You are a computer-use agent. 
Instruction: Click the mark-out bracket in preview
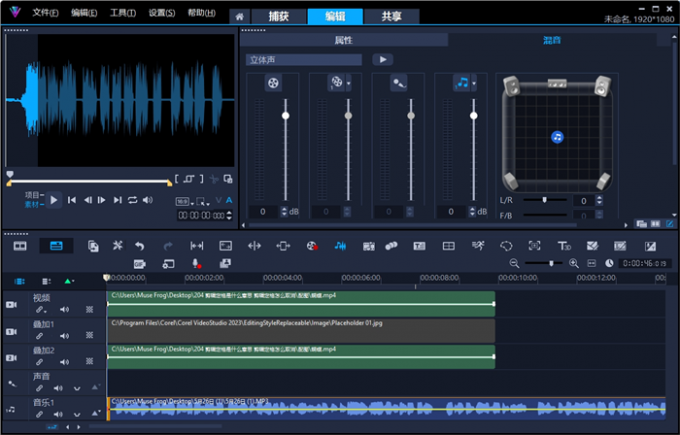pos(202,179)
